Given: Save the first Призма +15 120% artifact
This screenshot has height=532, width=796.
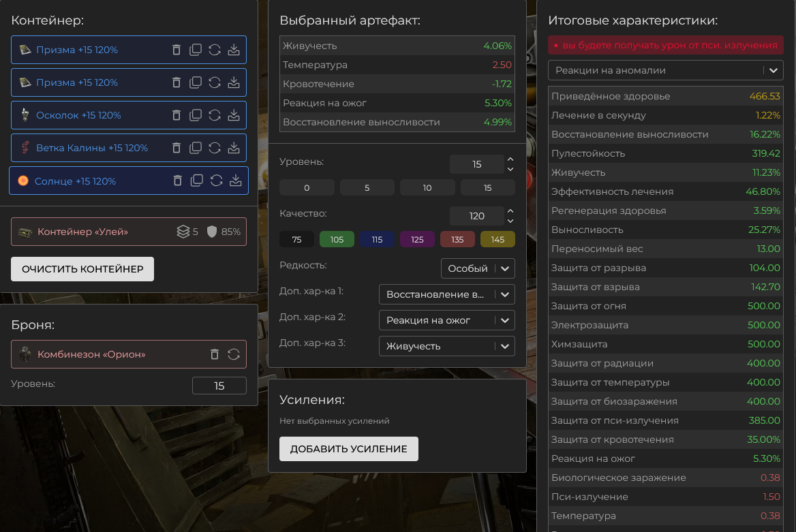Looking at the screenshot, I should pyautogui.click(x=234, y=50).
